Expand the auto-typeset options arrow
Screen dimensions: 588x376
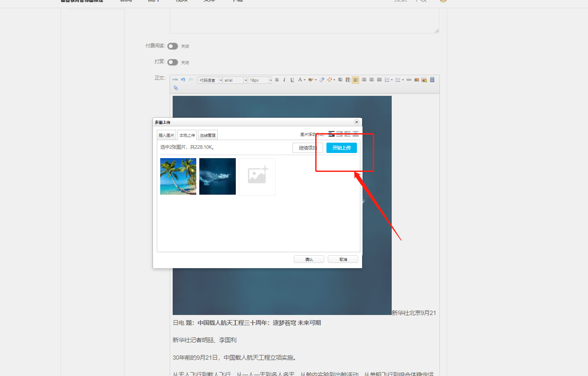point(334,80)
